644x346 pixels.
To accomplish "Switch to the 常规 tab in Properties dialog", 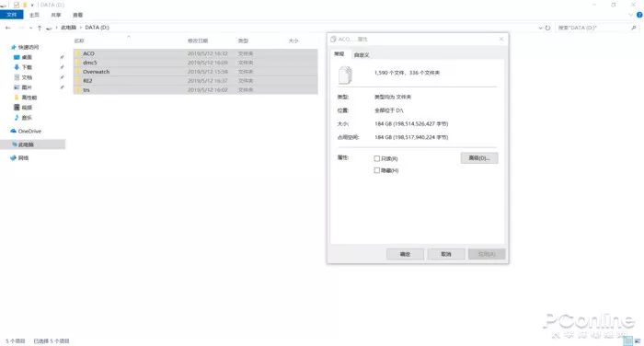I will [x=339, y=53].
